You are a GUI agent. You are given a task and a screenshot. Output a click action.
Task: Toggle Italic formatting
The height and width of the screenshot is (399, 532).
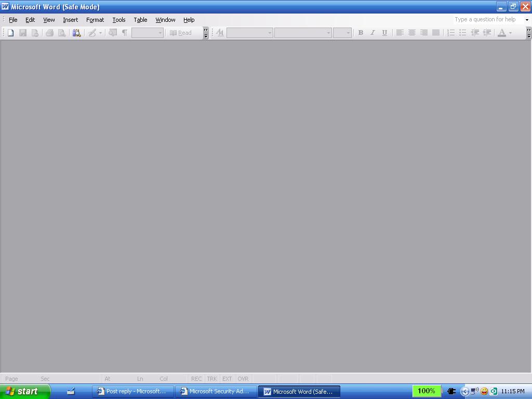click(373, 33)
